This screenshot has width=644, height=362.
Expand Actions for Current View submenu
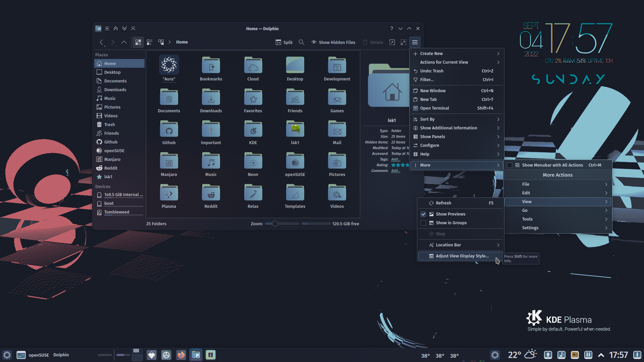coord(457,62)
